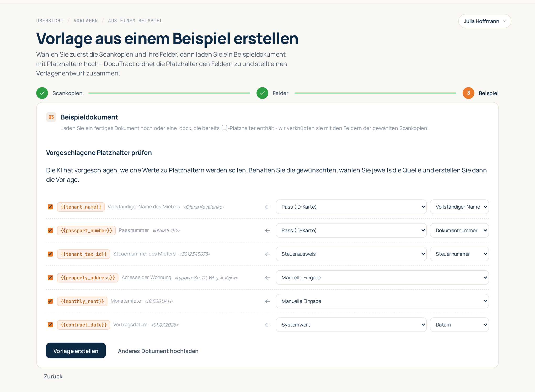The height and width of the screenshot is (392, 535).
Task: Open Manuelle Eingabe dropdown for property_address
Action: click(382, 278)
